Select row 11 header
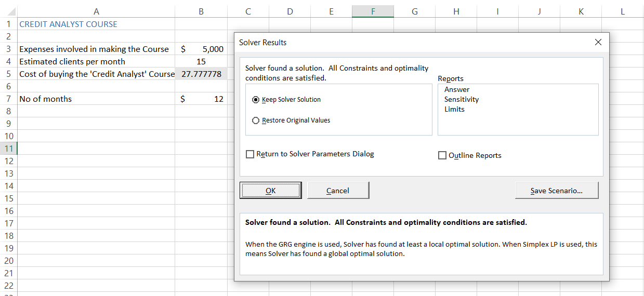This screenshot has width=644, height=296. click(x=8, y=149)
